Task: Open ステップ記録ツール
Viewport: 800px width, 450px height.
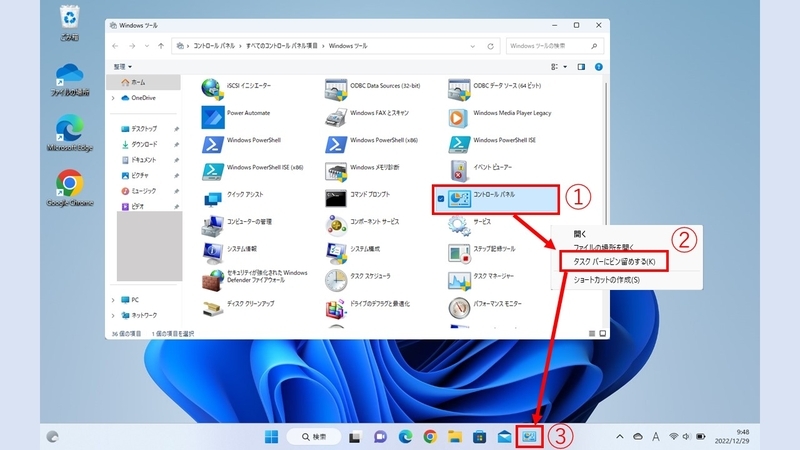Action: click(482, 252)
